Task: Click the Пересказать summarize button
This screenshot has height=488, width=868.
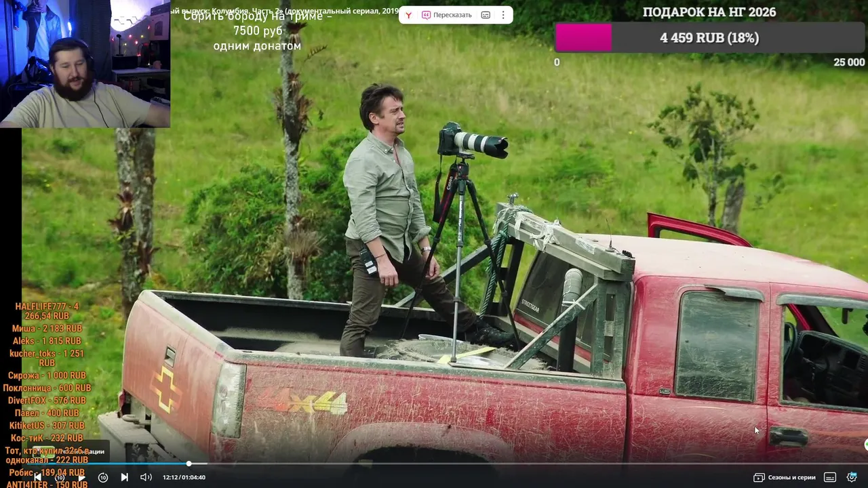Action: pos(446,15)
